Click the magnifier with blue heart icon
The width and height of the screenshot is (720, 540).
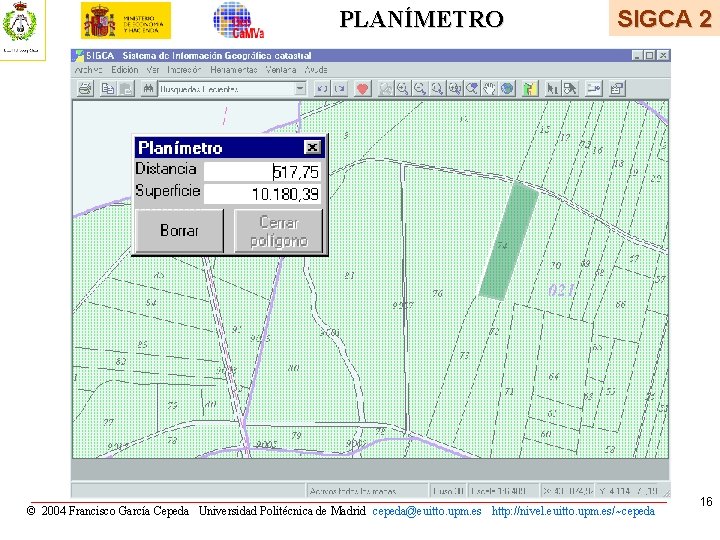pyautogui.click(x=472, y=89)
